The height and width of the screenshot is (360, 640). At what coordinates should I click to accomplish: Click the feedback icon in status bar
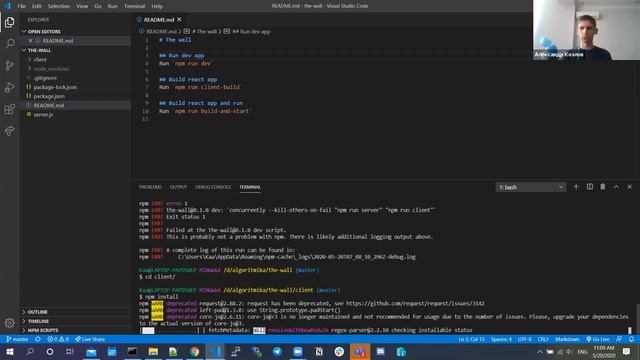(619, 339)
